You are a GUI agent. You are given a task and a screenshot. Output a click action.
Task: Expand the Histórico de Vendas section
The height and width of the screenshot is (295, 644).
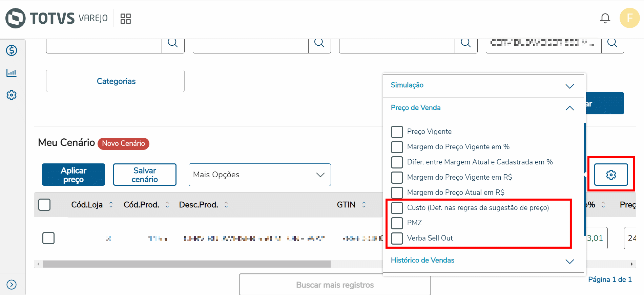[569, 261]
